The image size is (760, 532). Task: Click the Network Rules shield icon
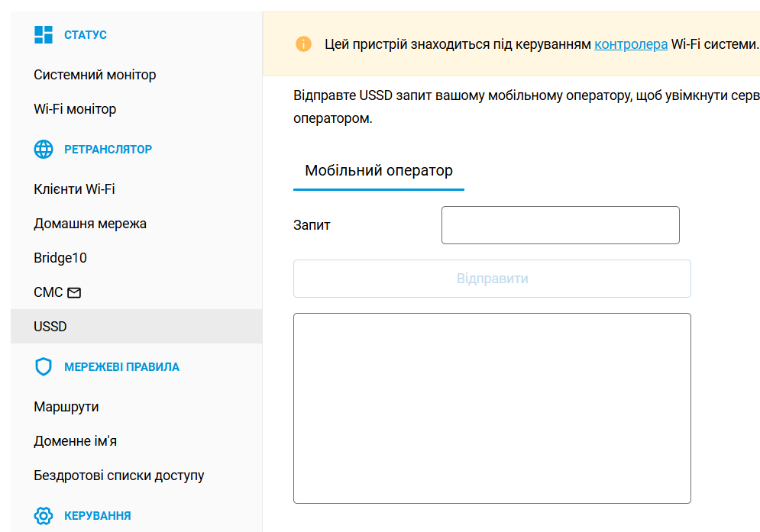(x=44, y=366)
